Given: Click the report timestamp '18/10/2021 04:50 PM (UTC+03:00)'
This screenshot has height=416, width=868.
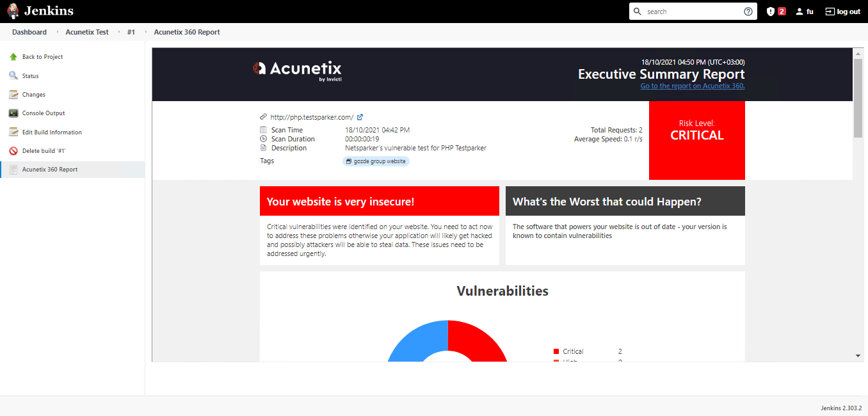Looking at the screenshot, I should [x=693, y=62].
